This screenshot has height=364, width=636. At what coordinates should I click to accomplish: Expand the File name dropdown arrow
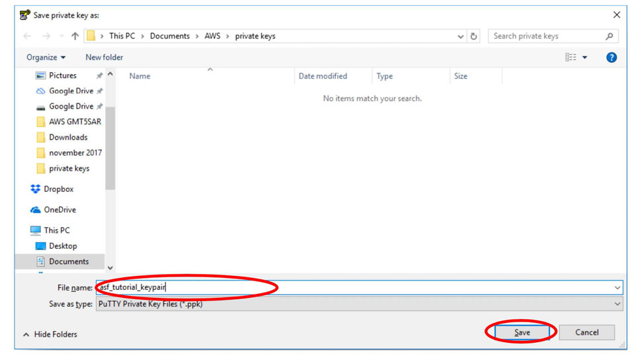(617, 287)
